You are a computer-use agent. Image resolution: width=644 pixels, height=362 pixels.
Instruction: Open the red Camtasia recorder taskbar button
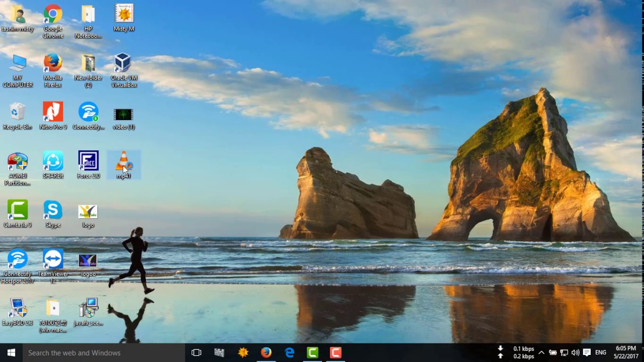pyautogui.click(x=336, y=352)
